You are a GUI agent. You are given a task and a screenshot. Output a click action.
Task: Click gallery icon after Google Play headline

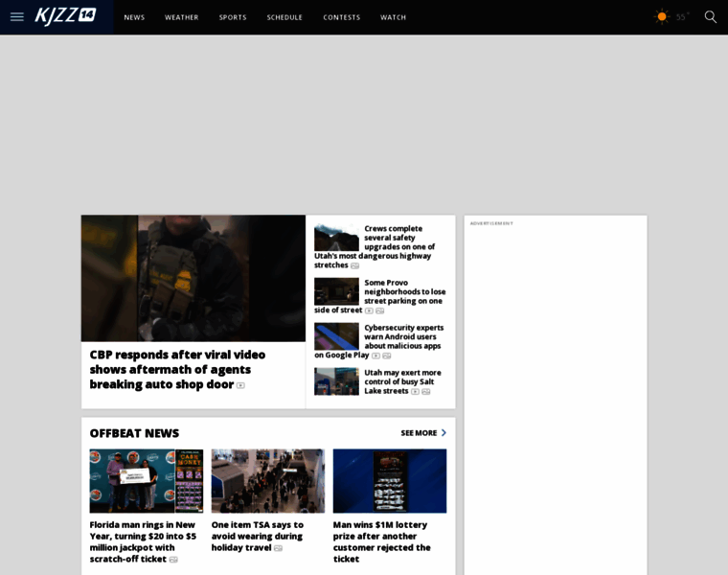[387, 356]
